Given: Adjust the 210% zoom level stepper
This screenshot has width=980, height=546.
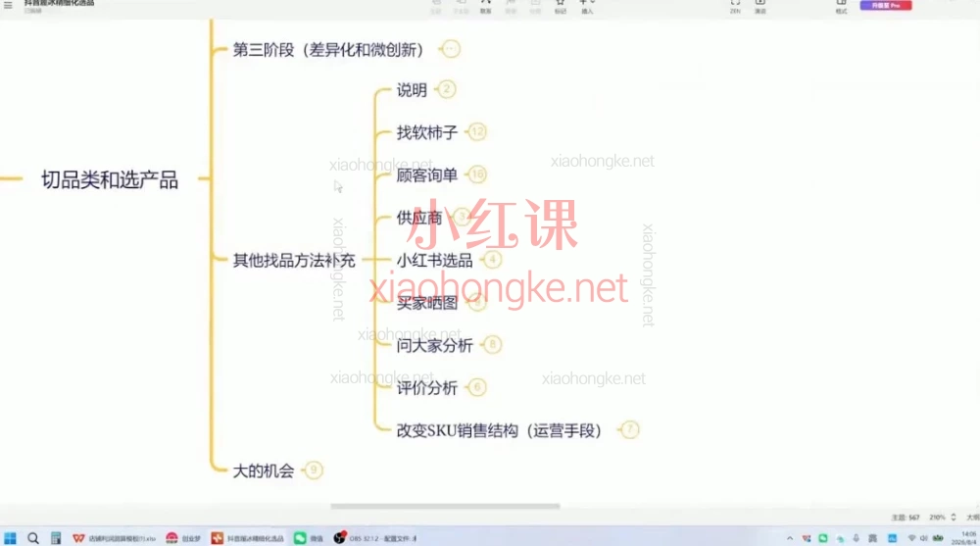Looking at the screenshot, I should coord(954,518).
